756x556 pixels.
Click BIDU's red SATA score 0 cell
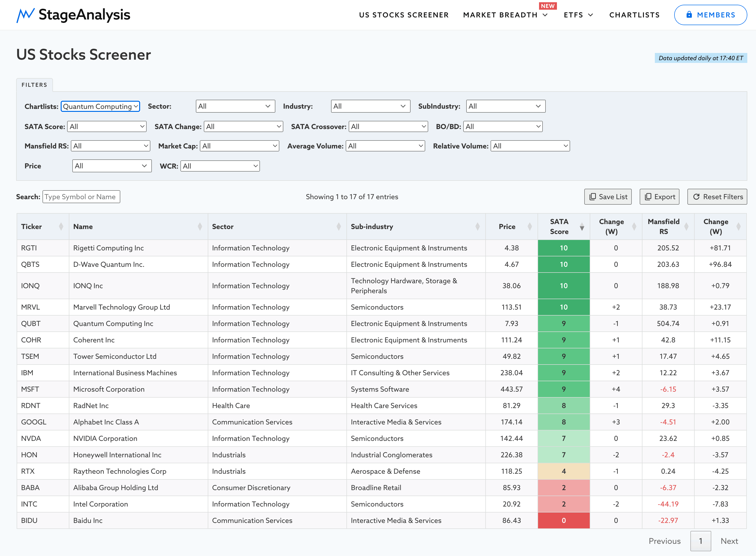(x=564, y=521)
